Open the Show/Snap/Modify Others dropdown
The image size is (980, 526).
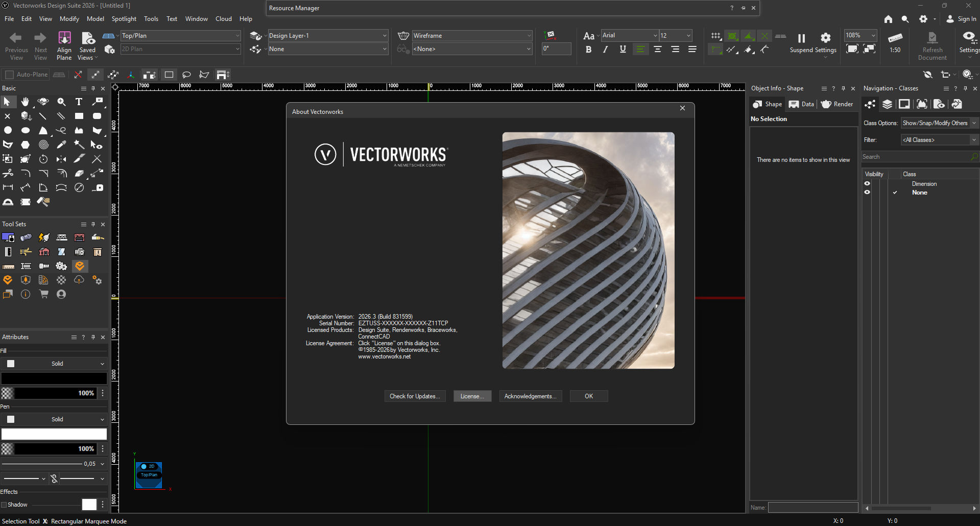[x=939, y=123]
